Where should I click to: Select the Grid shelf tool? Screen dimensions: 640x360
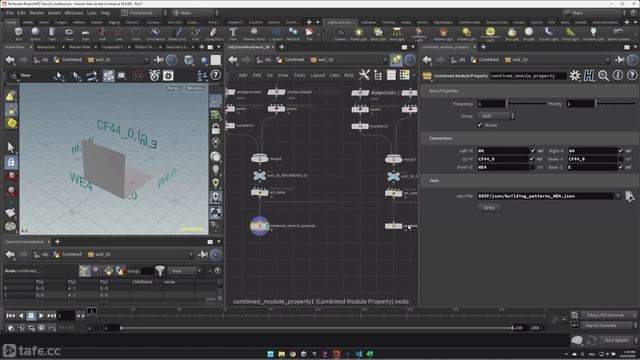click(85, 33)
